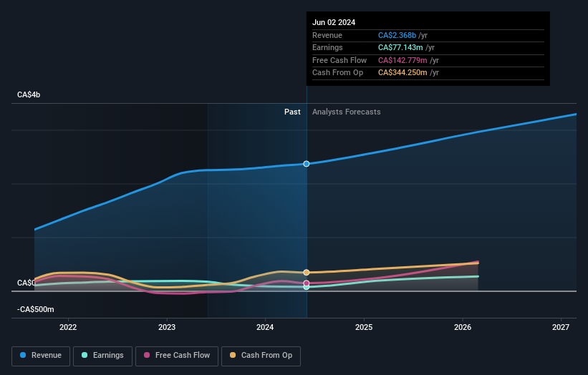
Task: Click the Cash From Op label in tooltip
Action: pos(337,73)
